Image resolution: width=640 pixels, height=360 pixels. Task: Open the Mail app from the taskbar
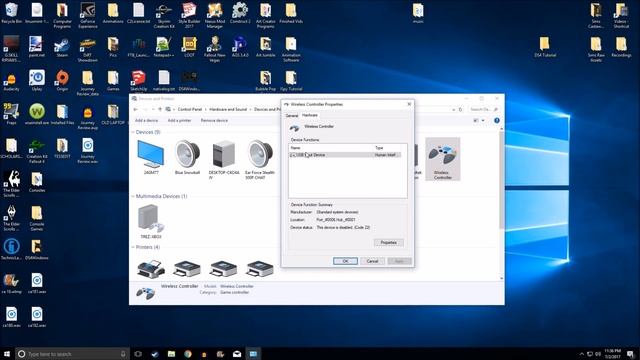click(x=237, y=354)
